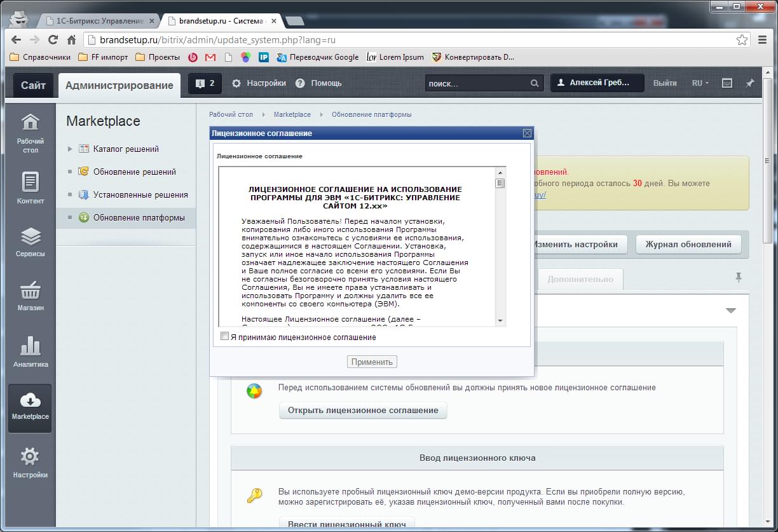
Task: Bookmark this page with the star icon
Action: (x=742, y=39)
